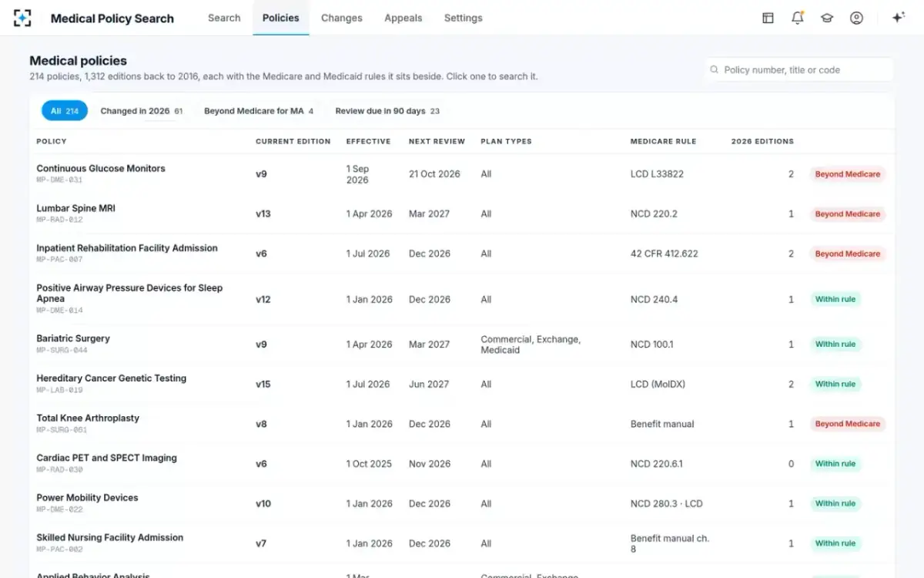The width and height of the screenshot is (924, 578).
Task: Click NCD 240.4 Medicare rule
Action: 654,299
